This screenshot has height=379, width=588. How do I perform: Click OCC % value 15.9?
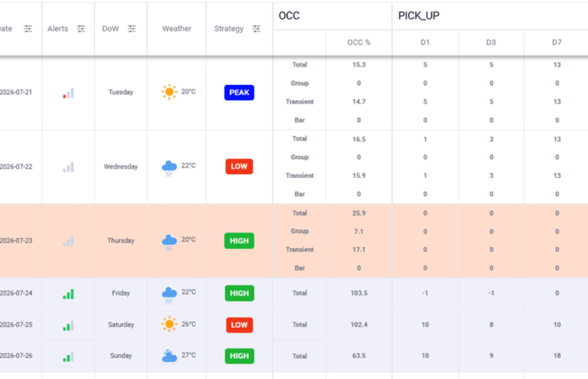359,176
